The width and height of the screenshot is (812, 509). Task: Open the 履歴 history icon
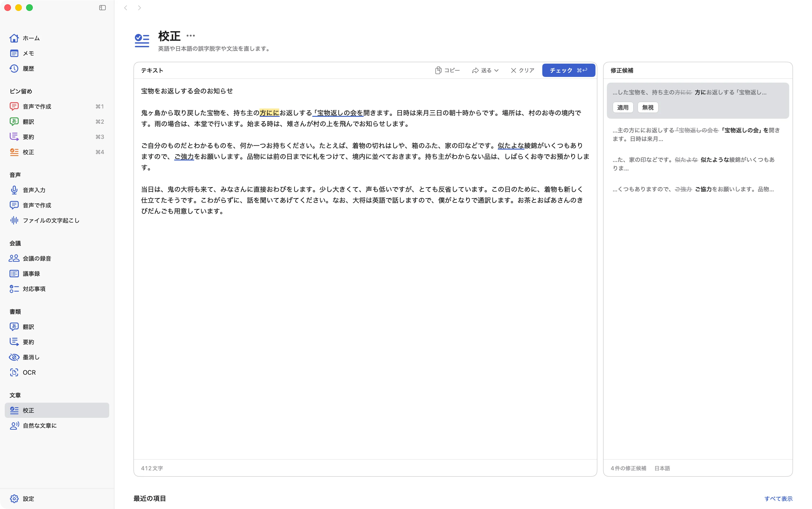pyautogui.click(x=14, y=68)
